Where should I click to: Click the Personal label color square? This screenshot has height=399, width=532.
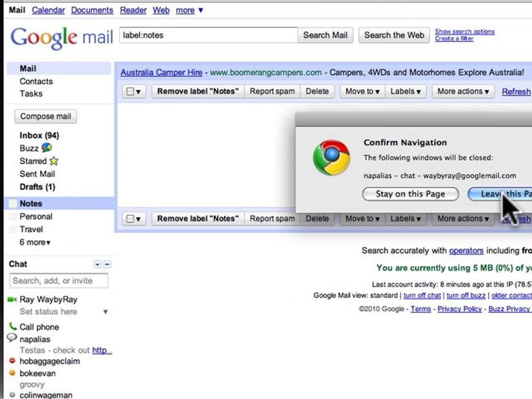[13, 217]
